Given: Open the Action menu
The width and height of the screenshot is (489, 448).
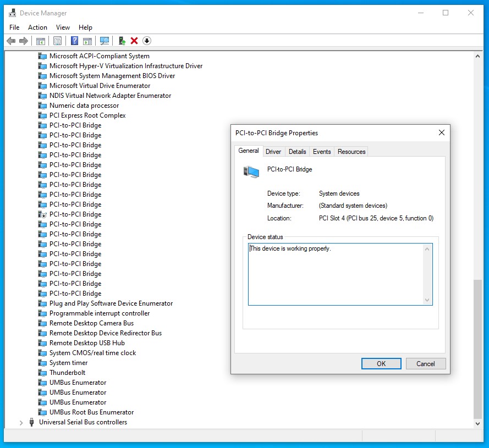Looking at the screenshot, I should 37,27.
